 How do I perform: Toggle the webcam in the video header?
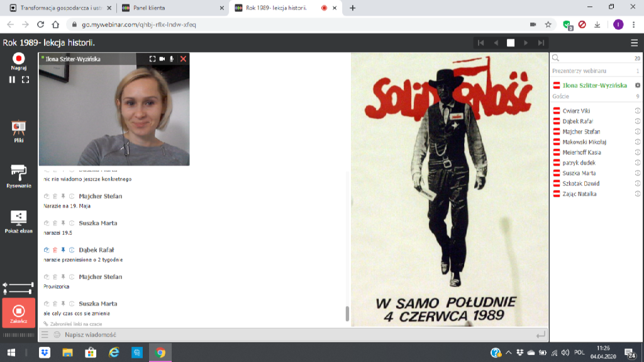pyautogui.click(x=162, y=59)
